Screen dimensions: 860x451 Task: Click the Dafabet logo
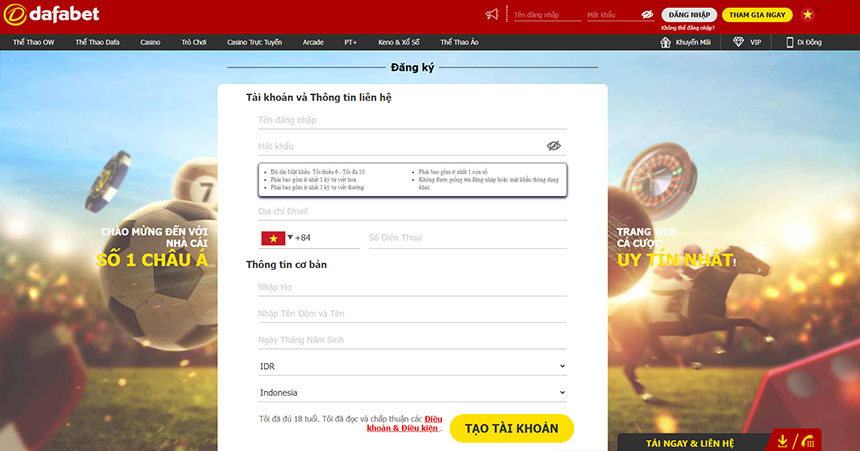tap(50, 15)
